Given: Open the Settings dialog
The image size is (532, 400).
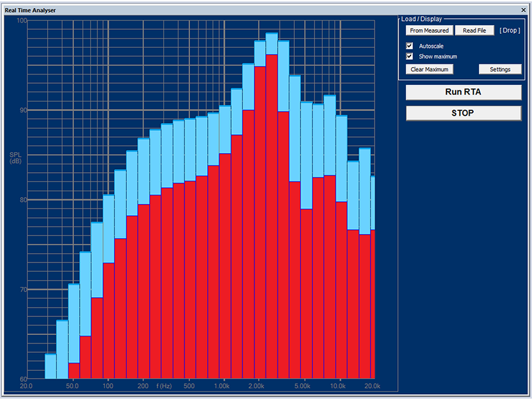Looking at the screenshot, I should coord(500,69).
